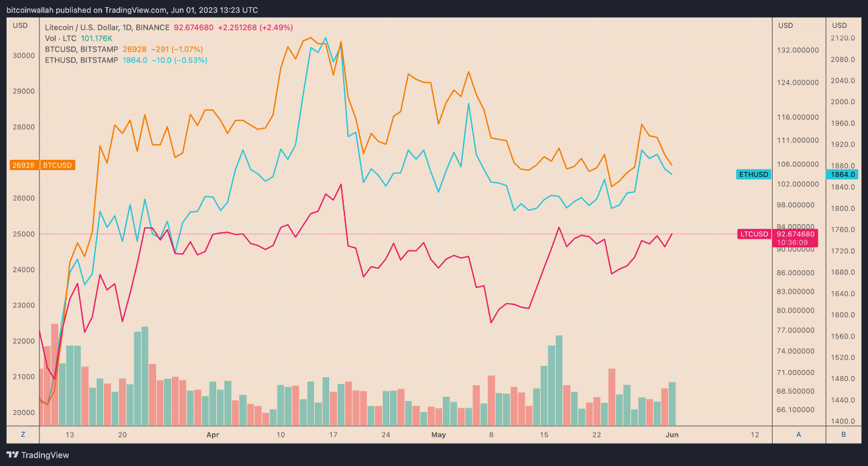Click the Jun label on time axis
This screenshot has width=868, height=466.
tap(671, 434)
